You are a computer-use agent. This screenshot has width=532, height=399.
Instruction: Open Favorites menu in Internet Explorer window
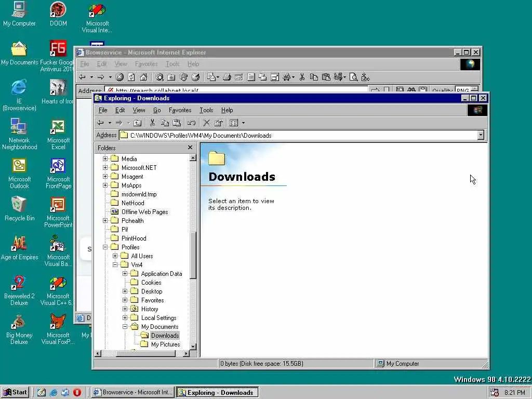pos(146,64)
